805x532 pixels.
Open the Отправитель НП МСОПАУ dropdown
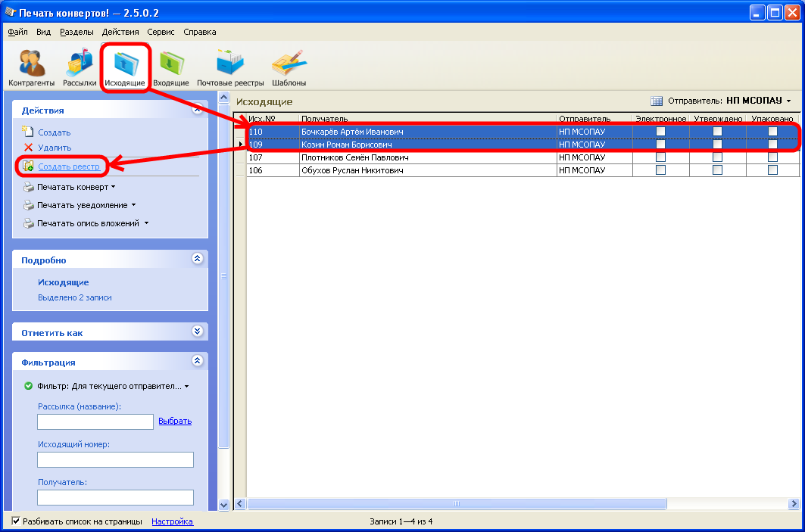[758, 101]
